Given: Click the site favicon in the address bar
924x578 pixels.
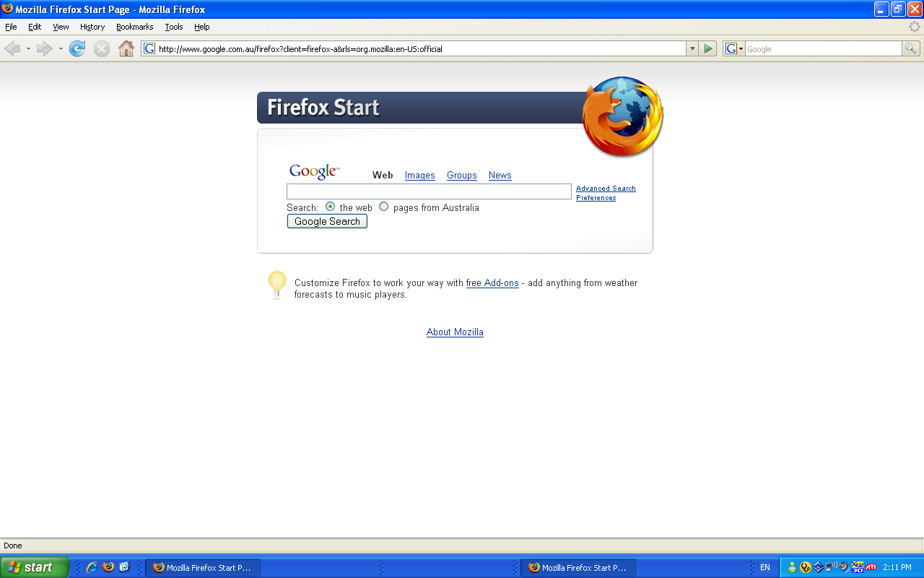Looking at the screenshot, I should click(x=149, y=48).
